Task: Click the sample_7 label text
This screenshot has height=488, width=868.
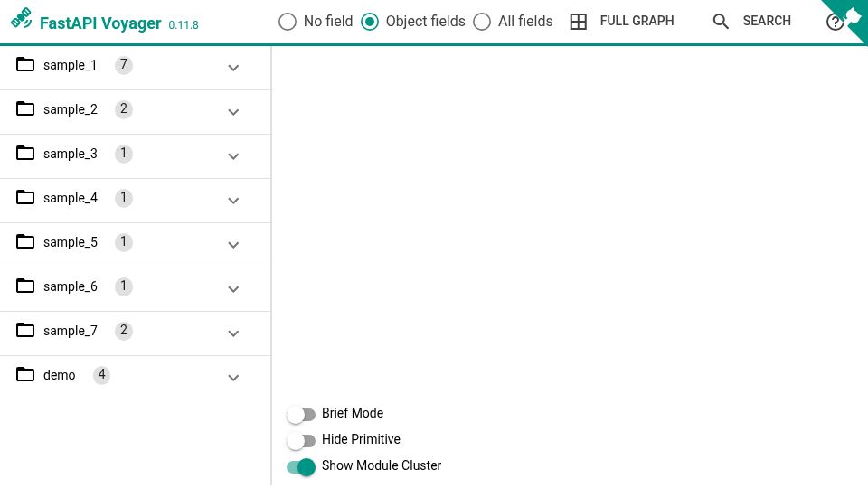Action: (71, 331)
